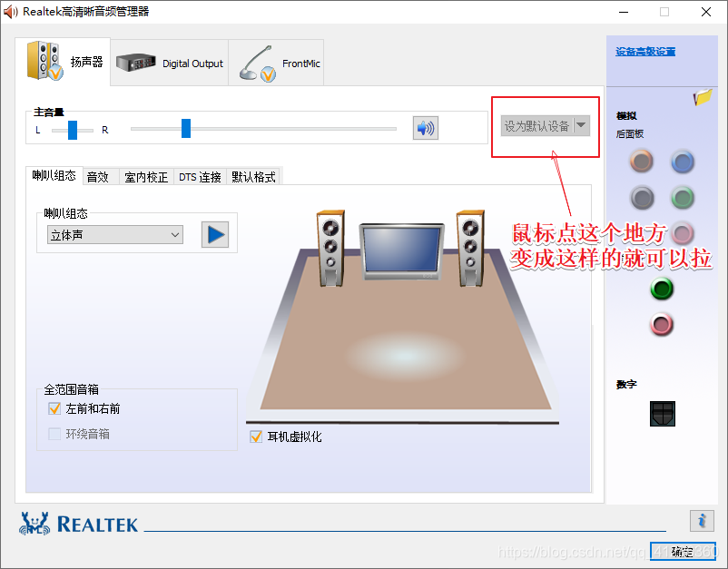Click the Realtek crab logo

click(x=34, y=524)
